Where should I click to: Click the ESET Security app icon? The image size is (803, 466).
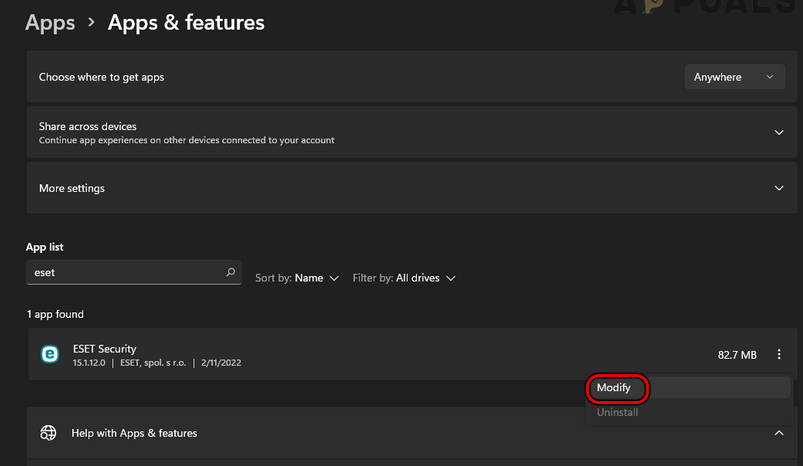click(49, 355)
